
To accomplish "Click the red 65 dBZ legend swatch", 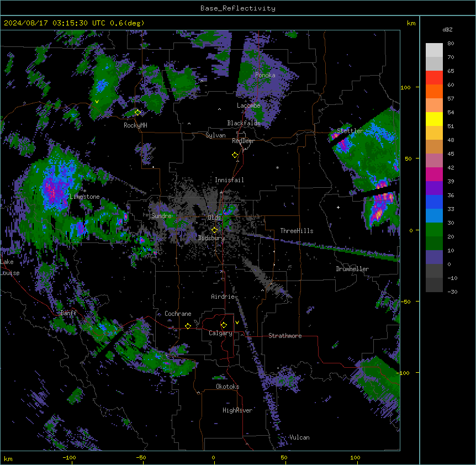I will click(434, 77).
